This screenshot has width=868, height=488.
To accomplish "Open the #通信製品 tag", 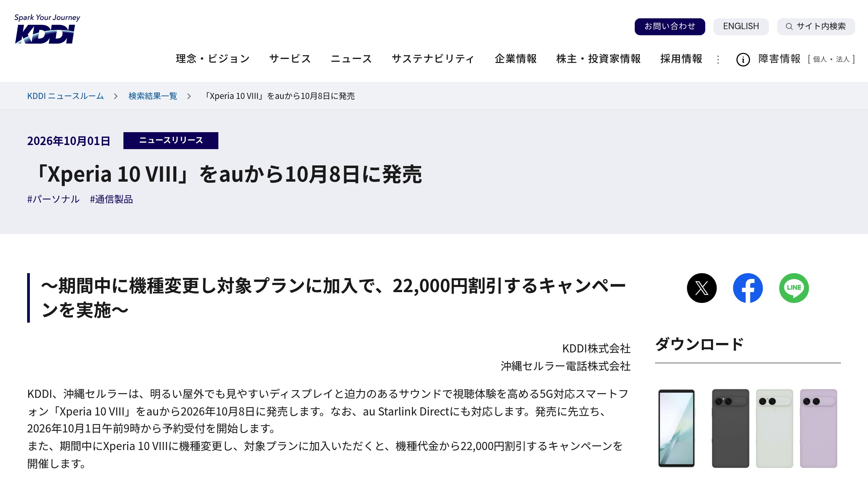I will tap(111, 199).
